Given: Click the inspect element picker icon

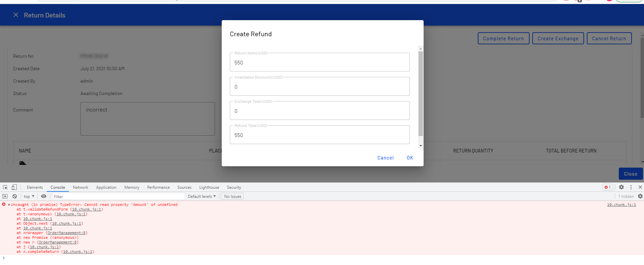Looking at the screenshot, I should pos(5,187).
